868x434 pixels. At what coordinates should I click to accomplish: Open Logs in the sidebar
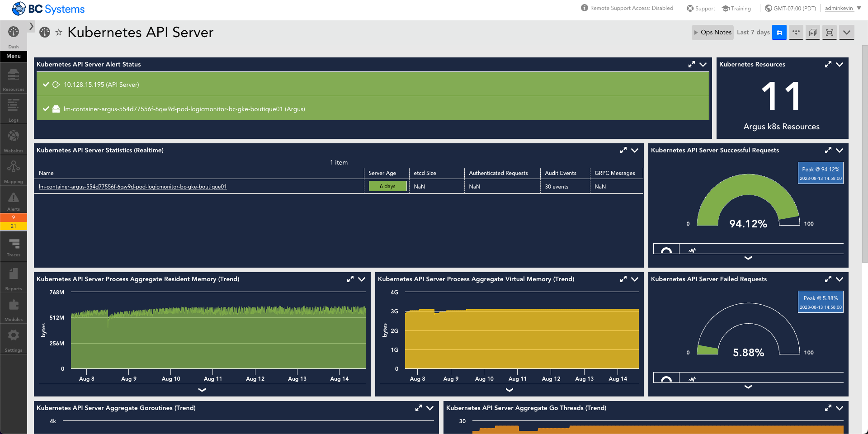[x=14, y=110]
